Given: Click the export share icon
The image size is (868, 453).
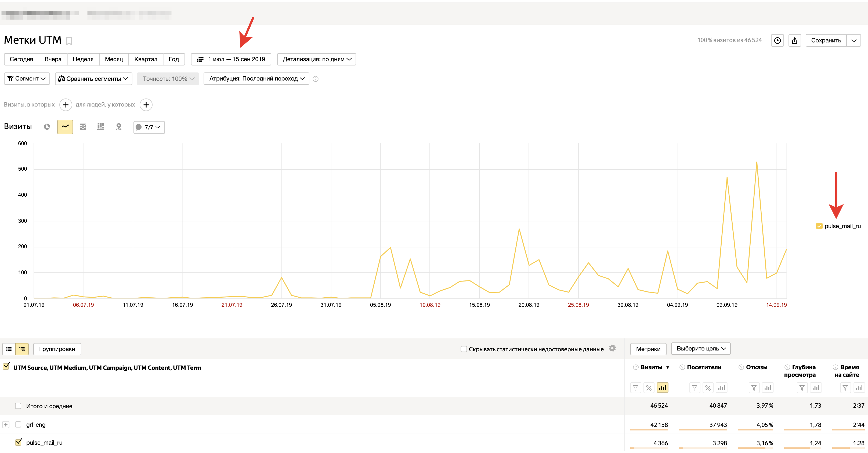Looking at the screenshot, I should click(794, 41).
